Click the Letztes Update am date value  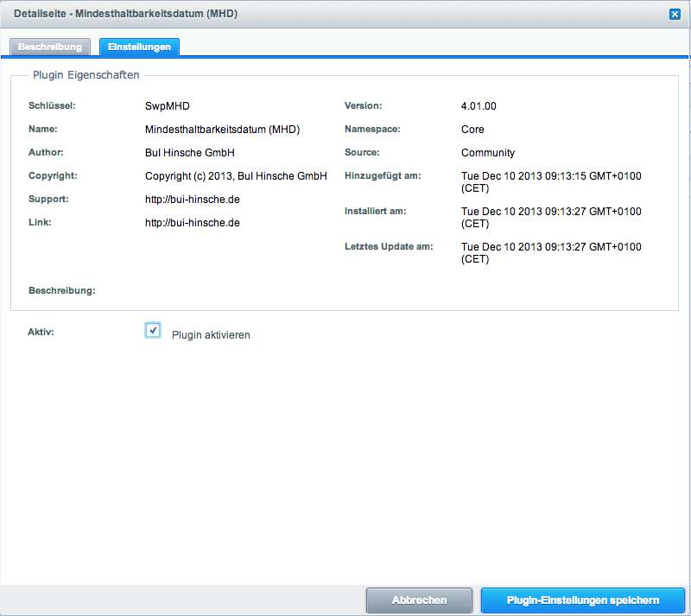(x=551, y=252)
